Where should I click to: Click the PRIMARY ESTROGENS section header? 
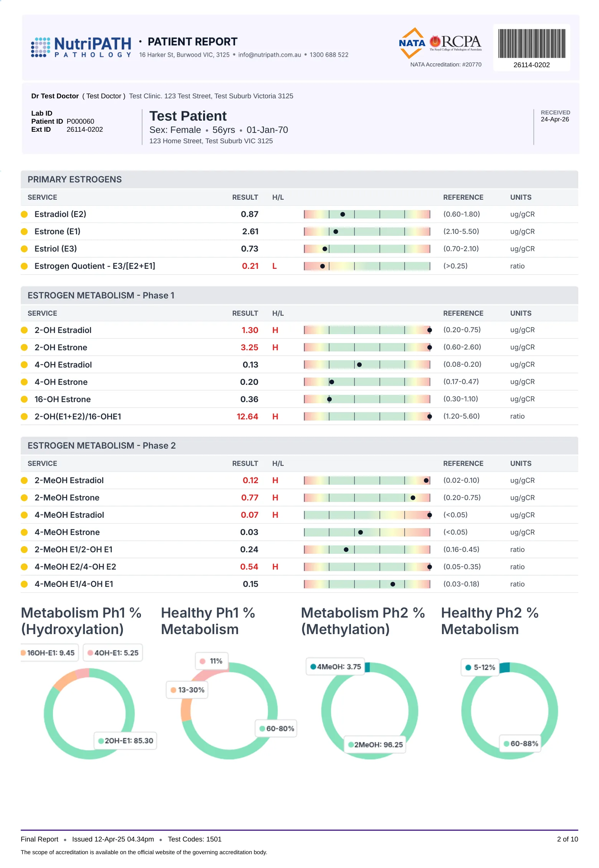point(299,179)
